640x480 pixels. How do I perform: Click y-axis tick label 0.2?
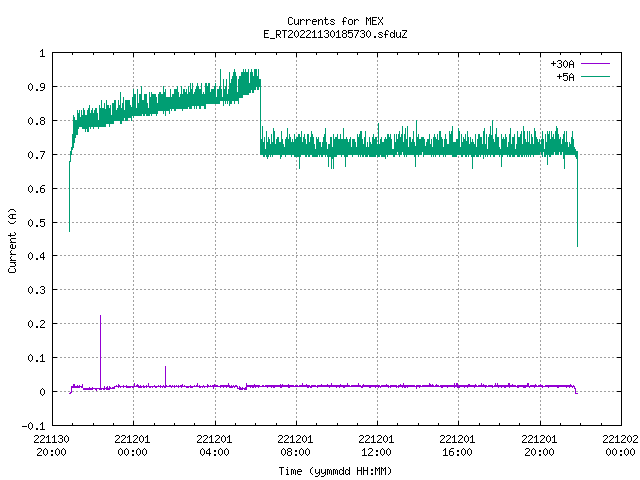pos(36,324)
